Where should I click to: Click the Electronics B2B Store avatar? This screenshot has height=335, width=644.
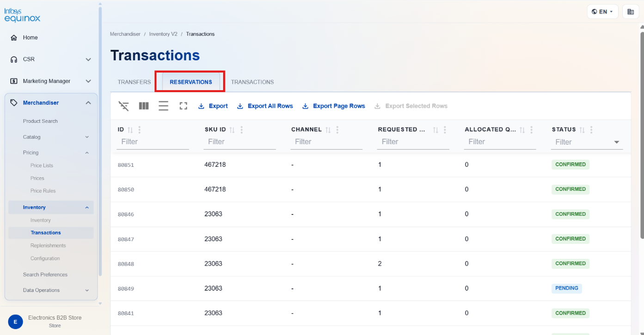click(15, 322)
